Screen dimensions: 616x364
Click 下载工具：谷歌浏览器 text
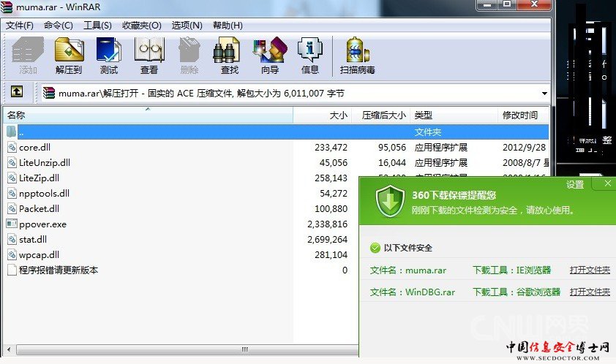coord(517,292)
